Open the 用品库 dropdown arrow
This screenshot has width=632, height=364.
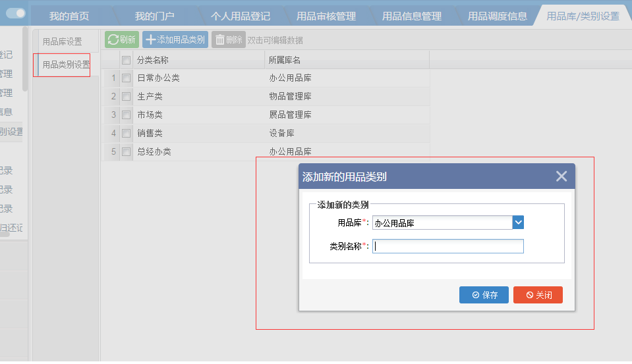coord(518,222)
